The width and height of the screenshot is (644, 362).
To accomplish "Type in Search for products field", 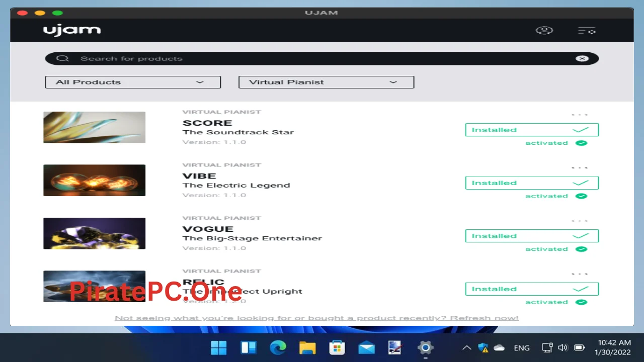I will point(322,58).
